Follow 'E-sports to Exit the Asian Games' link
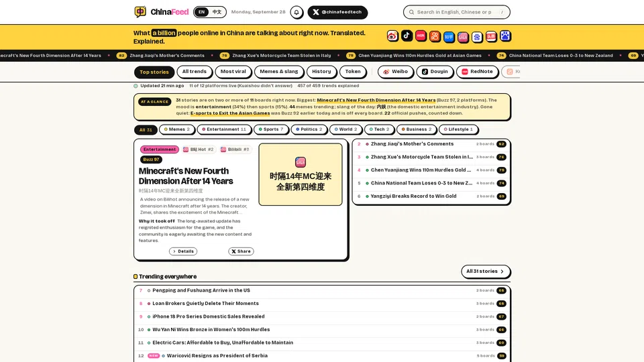 coord(230,113)
